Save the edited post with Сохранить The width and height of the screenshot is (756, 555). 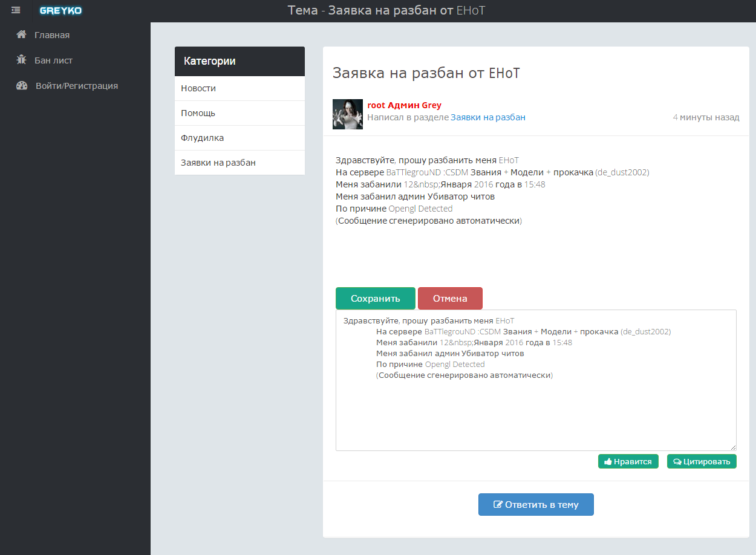click(x=376, y=299)
